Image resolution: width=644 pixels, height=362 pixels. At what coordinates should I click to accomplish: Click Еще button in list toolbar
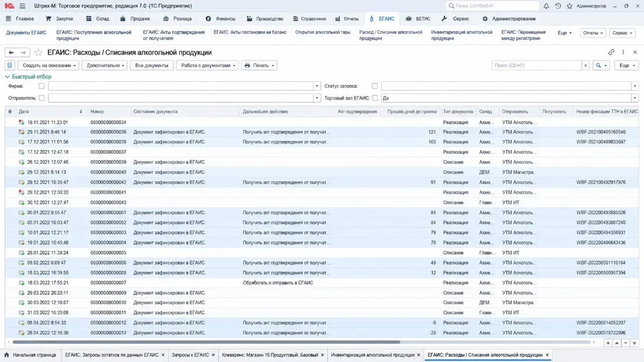[627, 65]
